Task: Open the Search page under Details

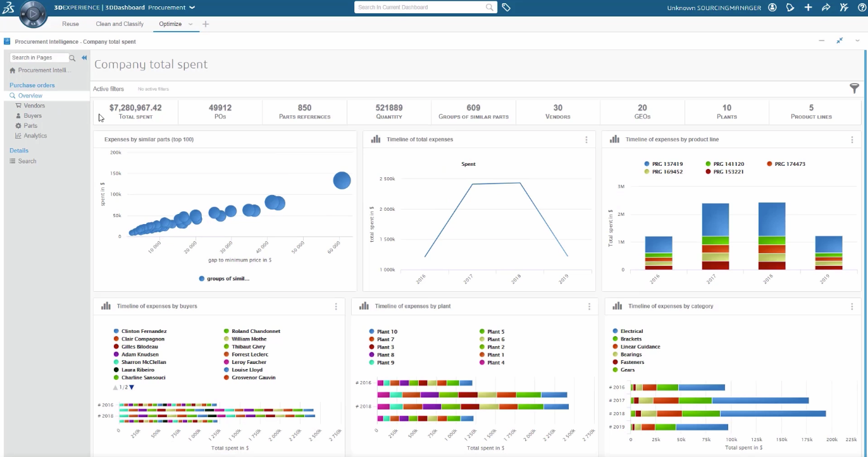Action: [27, 161]
